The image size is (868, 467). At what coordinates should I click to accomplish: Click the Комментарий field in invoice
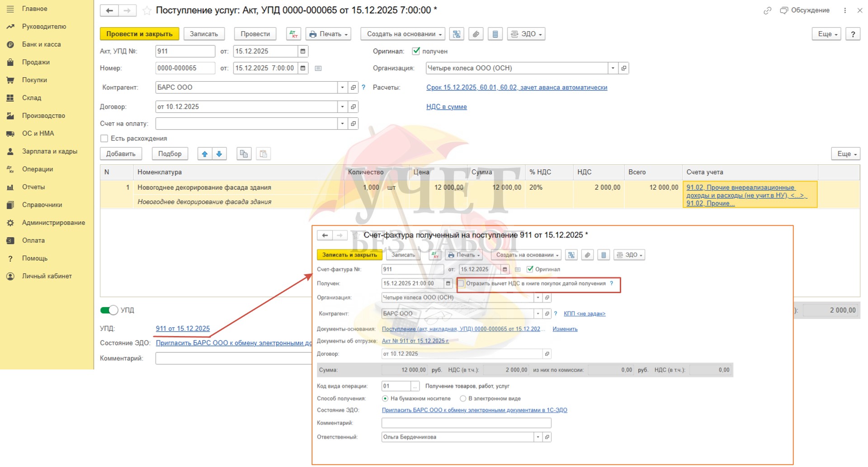466,423
